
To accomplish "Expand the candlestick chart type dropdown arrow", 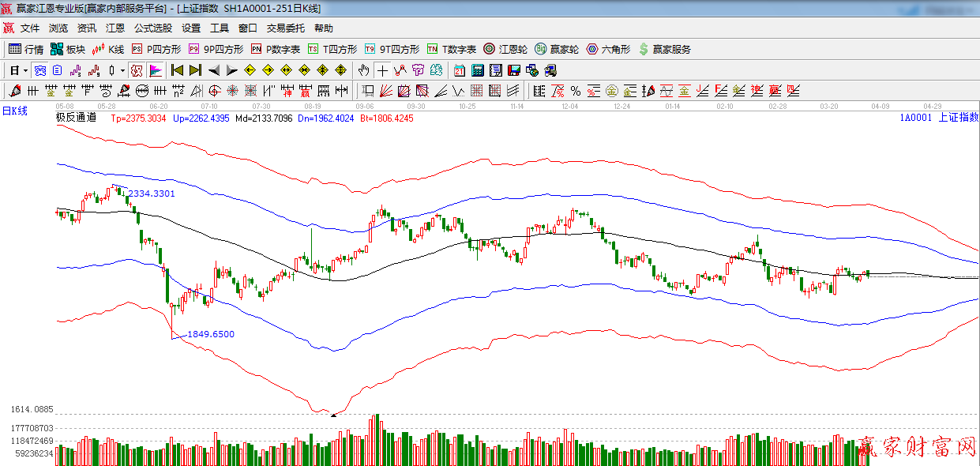I will click(x=122, y=70).
